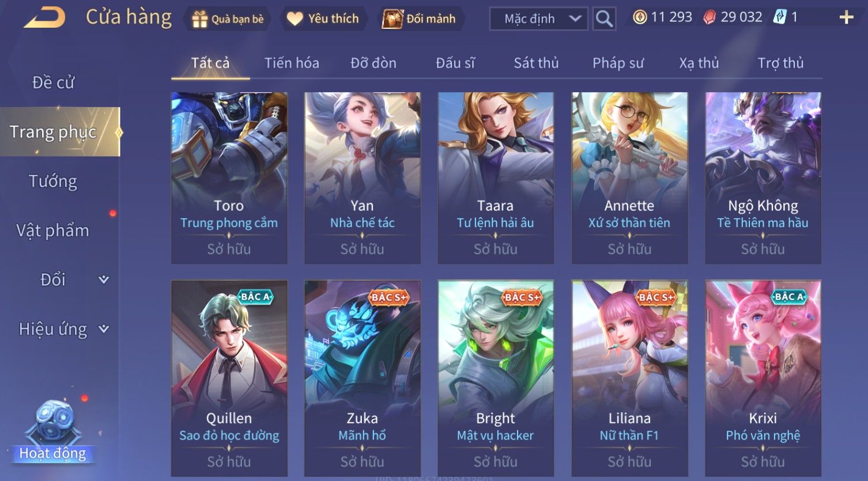This screenshot has width=868, height=481.
Task: Tap the gold coin balance icon
Action: click(640, 17)
